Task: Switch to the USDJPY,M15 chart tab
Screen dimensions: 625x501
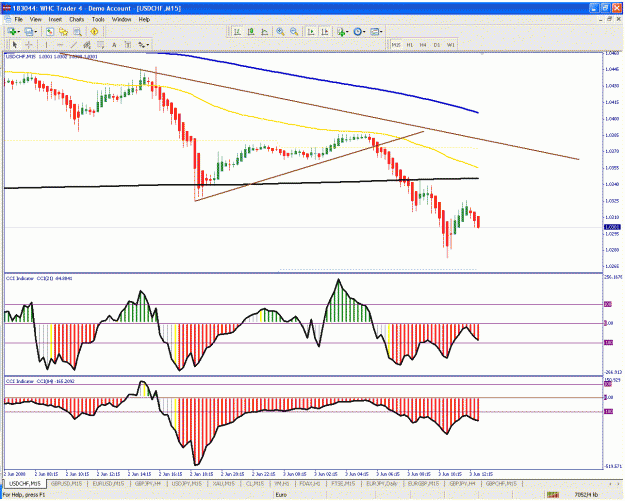Action: point(186,483)
